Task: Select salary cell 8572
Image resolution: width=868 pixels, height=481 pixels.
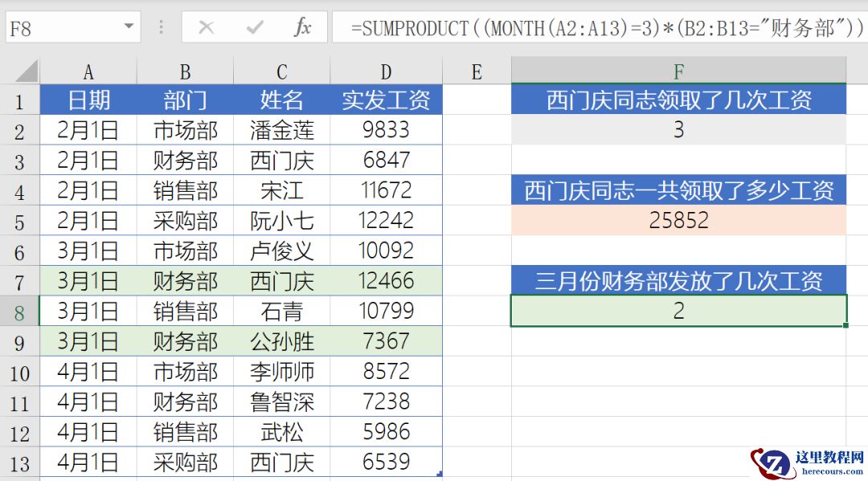Action: tap(386, 371)
